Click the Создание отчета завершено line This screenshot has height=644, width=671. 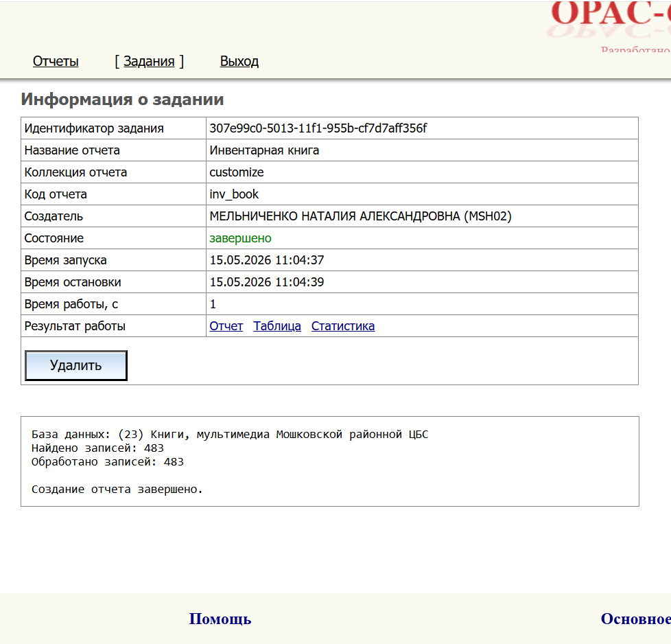117,489
